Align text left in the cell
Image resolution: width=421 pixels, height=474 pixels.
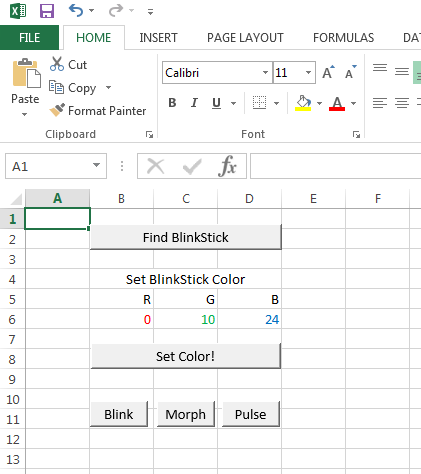[x=380, y=103]
